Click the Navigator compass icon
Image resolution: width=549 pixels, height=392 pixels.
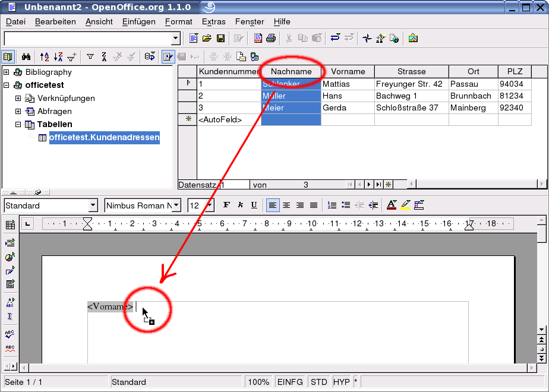(367, 39)
